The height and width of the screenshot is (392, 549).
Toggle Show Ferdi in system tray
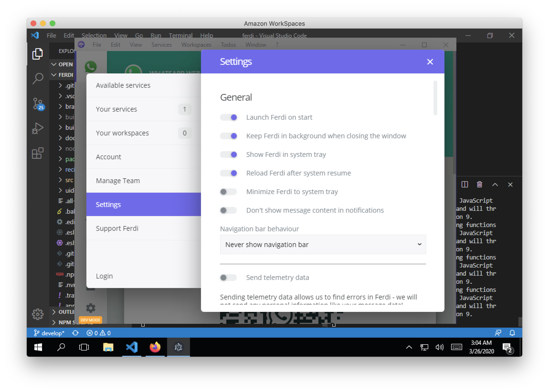tap(228, 155)
